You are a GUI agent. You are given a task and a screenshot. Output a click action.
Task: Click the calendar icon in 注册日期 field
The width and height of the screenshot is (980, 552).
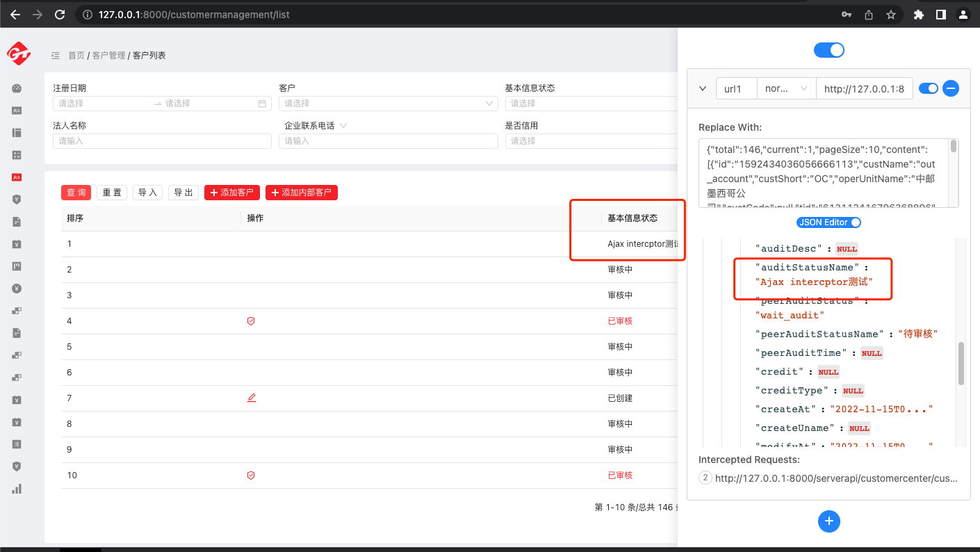tap(262, 104)
